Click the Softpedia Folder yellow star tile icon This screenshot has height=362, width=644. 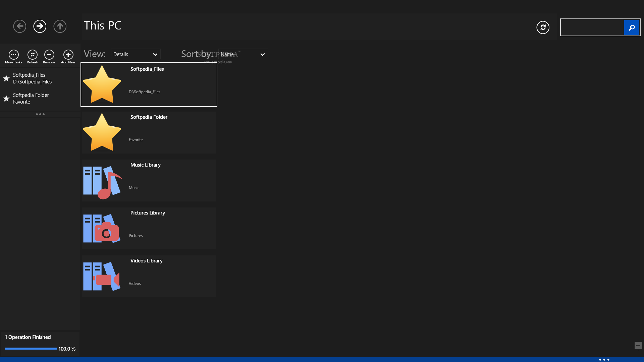[x=102, y=132]
